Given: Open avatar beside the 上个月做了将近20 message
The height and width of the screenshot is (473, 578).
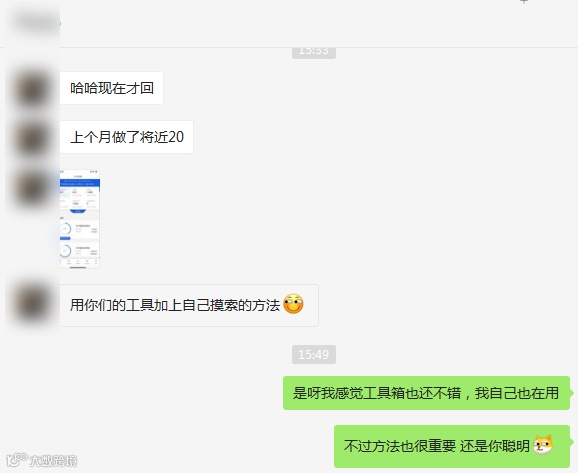Looking at the screenshot, I should (32, 138).
